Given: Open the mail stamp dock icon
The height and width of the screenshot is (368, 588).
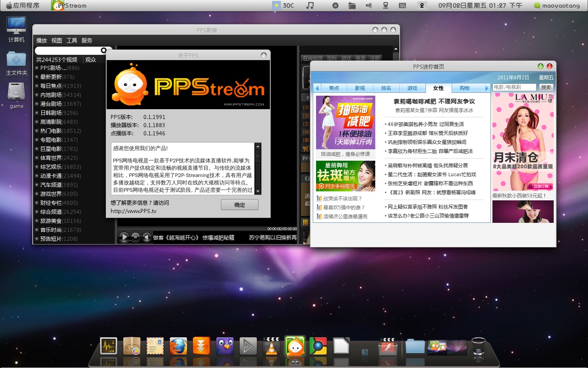Looking at the screenshot, I should pyautogui.click(x=155, y=346).
